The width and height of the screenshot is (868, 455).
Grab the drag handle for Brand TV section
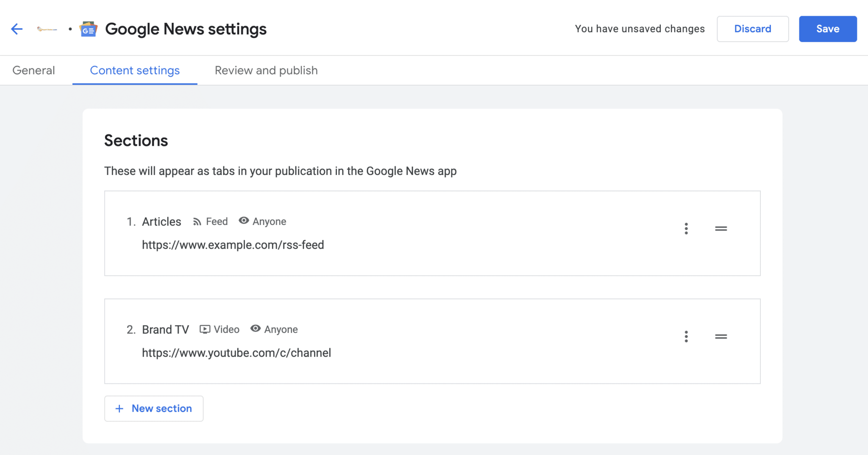point(721,337)
